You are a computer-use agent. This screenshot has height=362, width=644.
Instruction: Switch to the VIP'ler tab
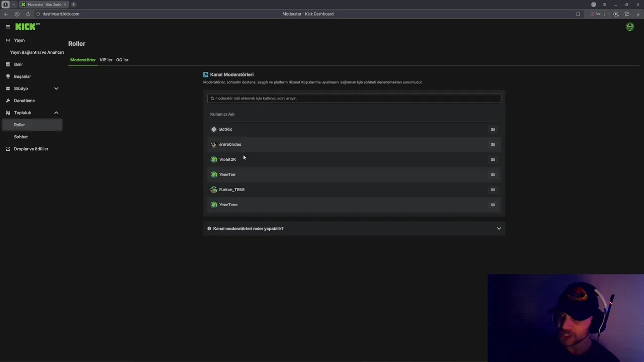tap(106, 60)
